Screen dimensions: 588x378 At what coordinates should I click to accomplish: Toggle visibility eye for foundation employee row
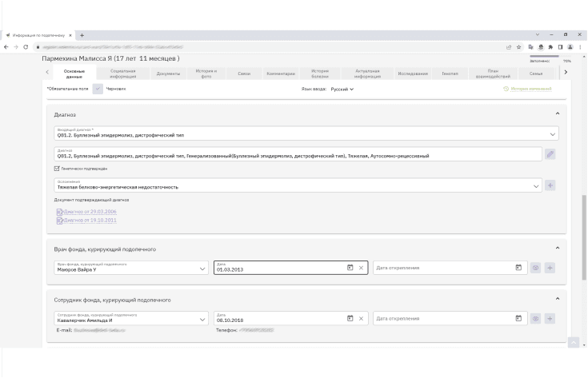click(535, 319)
